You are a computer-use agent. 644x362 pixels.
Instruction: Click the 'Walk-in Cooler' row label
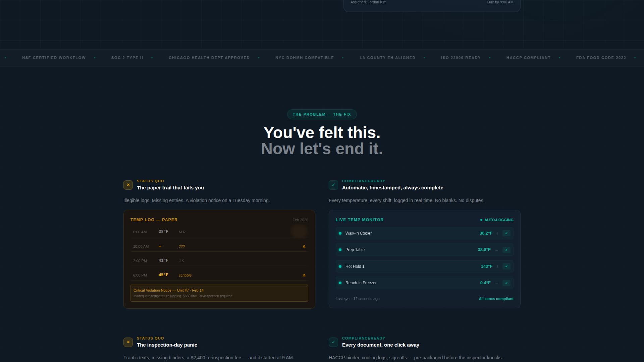click(x=359, y=233)
